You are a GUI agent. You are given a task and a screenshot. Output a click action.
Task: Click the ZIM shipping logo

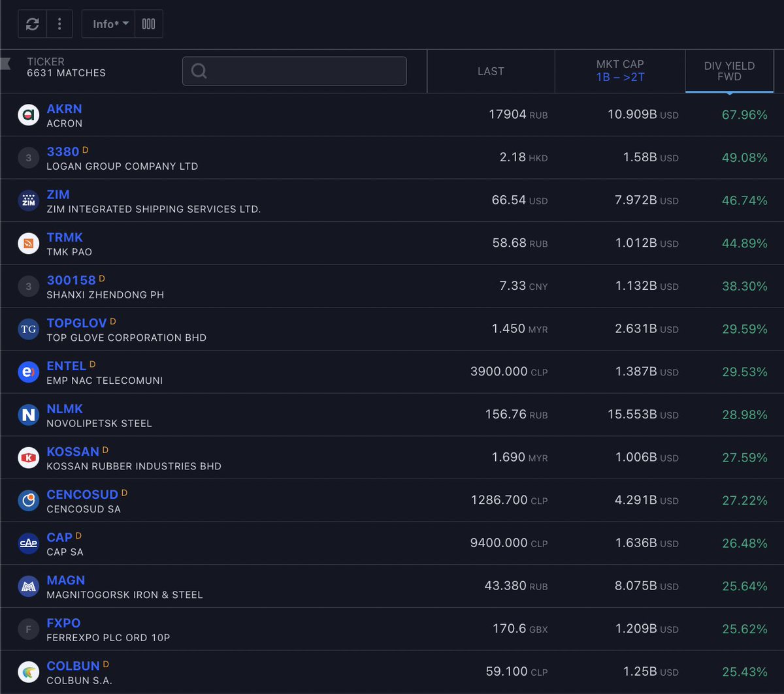coord(28,201)
